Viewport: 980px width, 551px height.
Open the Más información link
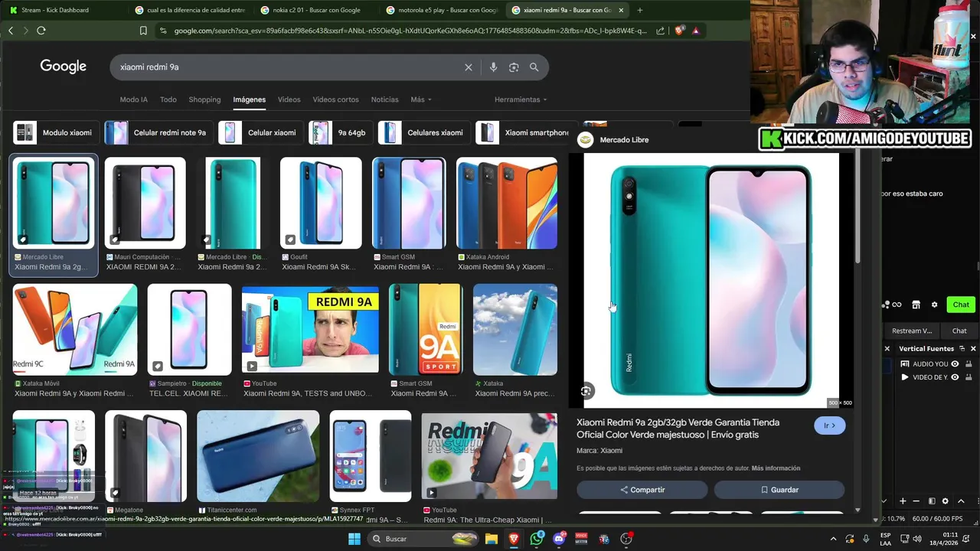tap(776, 468)
